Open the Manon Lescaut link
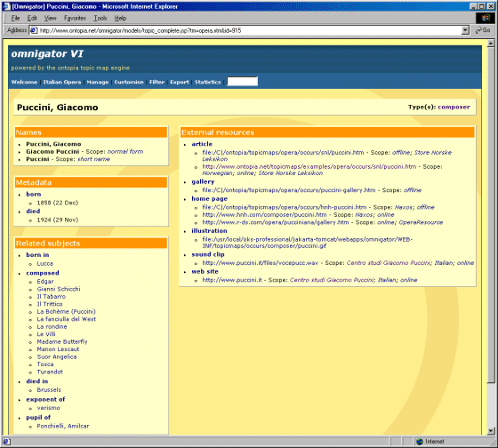 tap(58, 349)
